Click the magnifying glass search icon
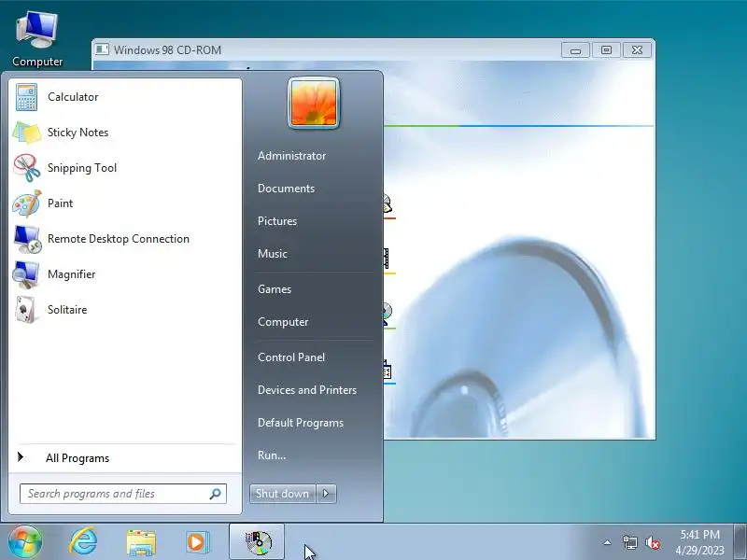747x560 pixels. click(216, 494)
